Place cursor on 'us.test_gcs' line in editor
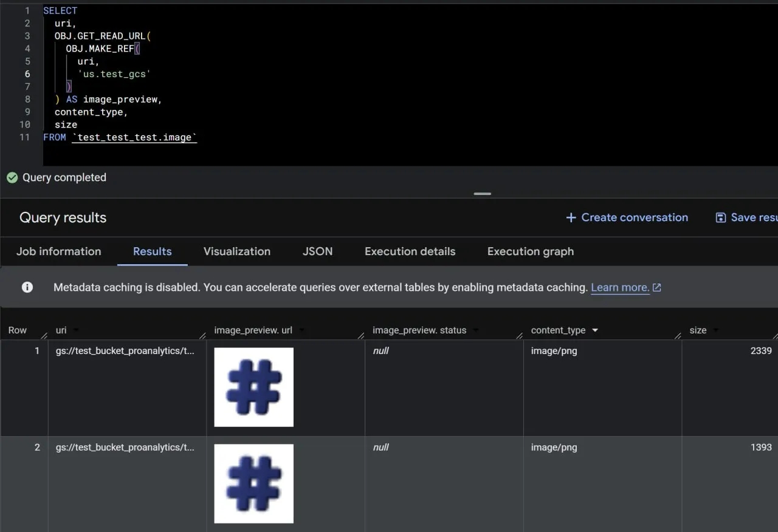The image size is (778, 532). click(114, 74)
